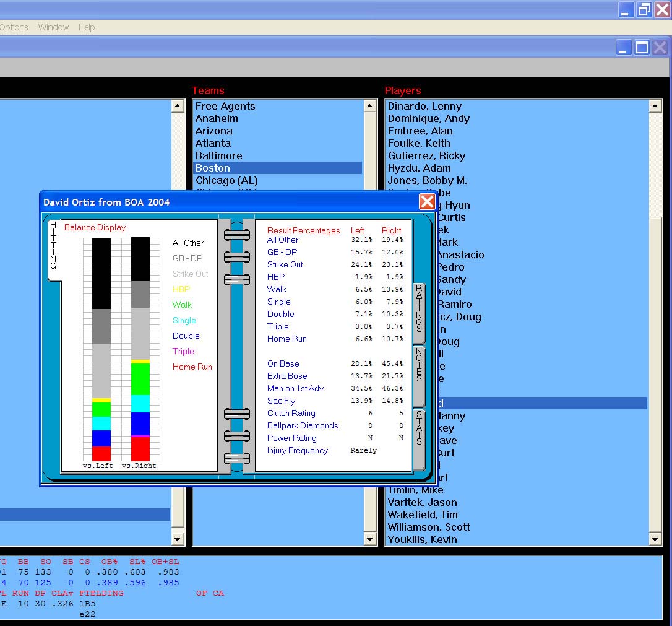Select Dominique, Andy in the Players list

517,118
